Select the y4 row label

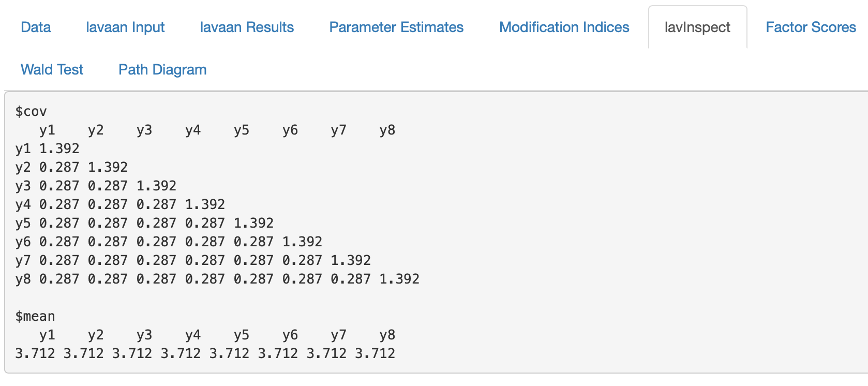(x=22, y=204)
